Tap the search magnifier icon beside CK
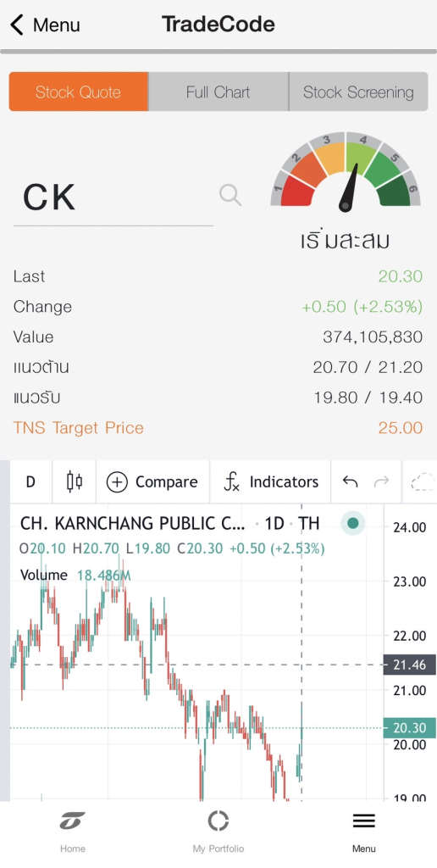Screen dimensions: 437x868 [230, 195]
